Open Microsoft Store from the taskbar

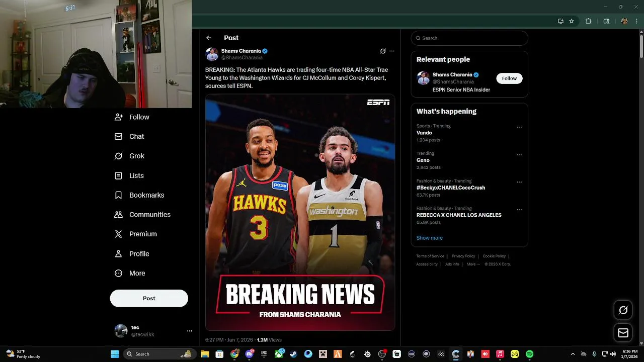(219, 354)
